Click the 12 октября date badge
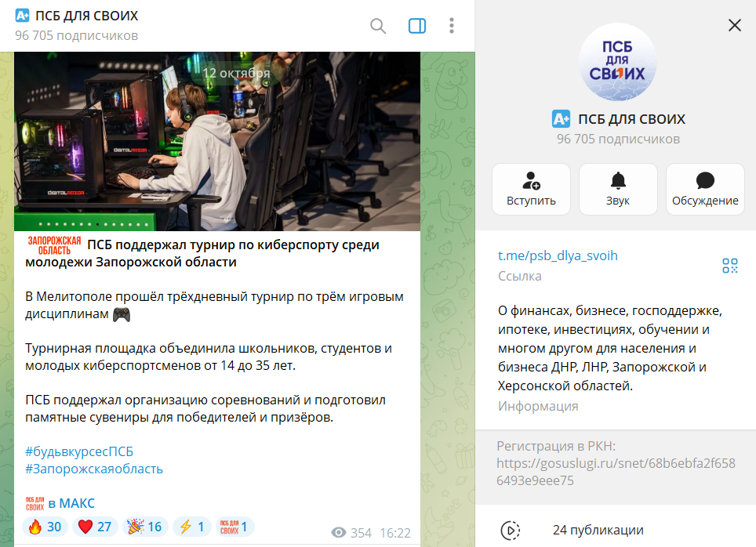This screenshot has width=756, height=547. tap(236, 73)
